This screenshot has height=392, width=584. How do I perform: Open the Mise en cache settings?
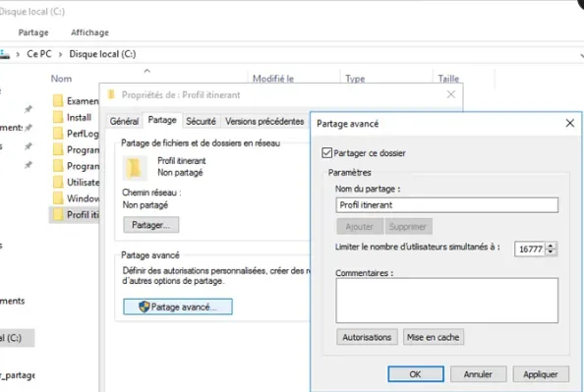(434, 337)
